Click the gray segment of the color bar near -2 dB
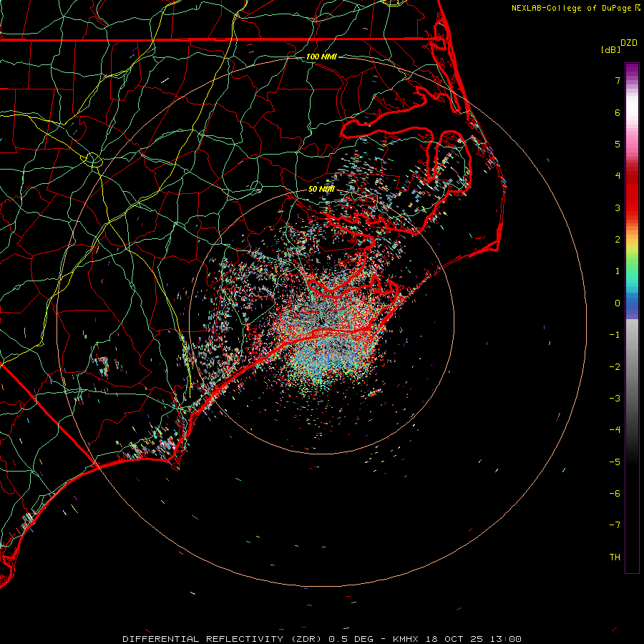The image size is (644, 644). coord(632,367)
